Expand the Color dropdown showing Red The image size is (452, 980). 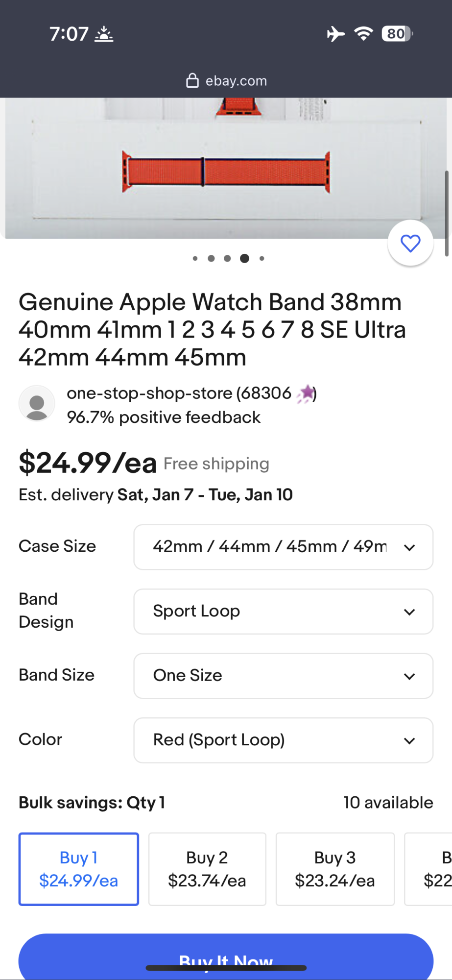(x=284, y=740)
